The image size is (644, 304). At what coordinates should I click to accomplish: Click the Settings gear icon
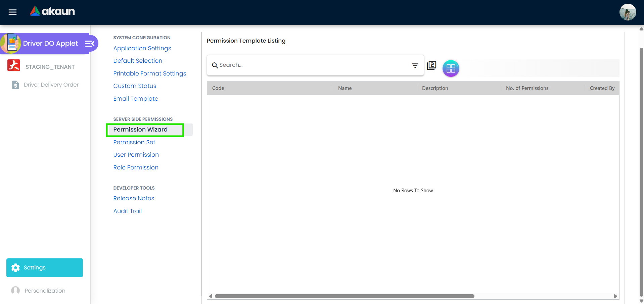pos(15,267)
